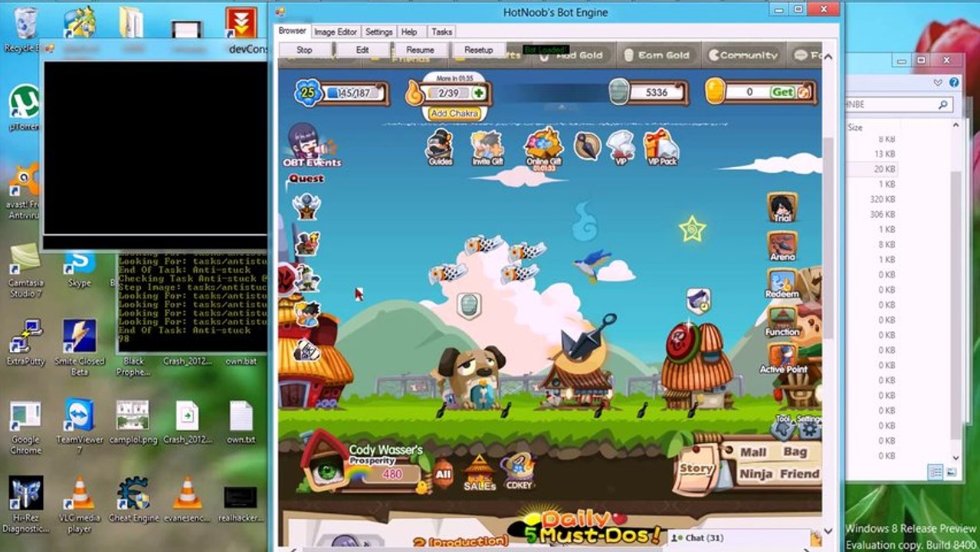
Task: Open the Redeem icon
Action: (x=782, y=284)
